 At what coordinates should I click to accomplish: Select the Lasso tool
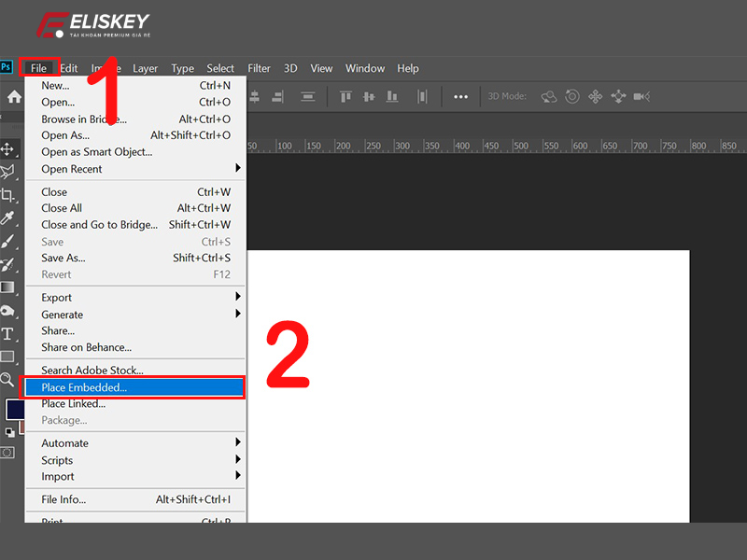pyautogui.click(x=10, y=171)
